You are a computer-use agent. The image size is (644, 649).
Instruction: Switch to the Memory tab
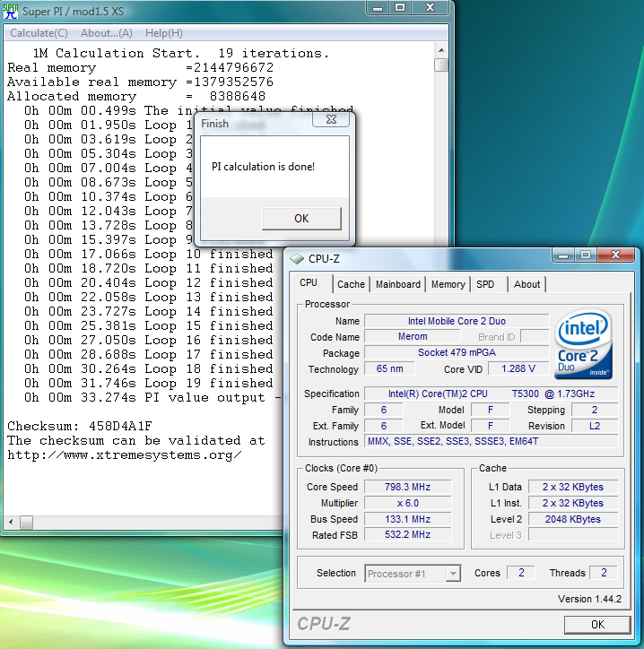[448, 284]
